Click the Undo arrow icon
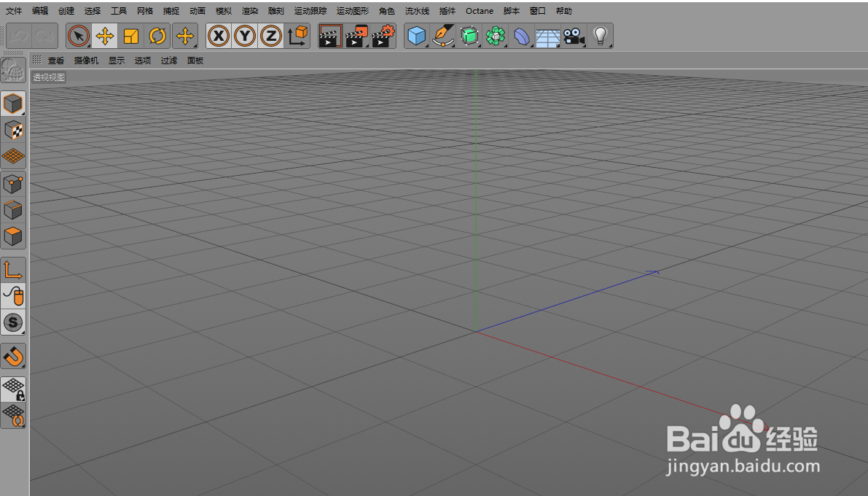The height and width of the screenshot is (496, 868). tap(20, 36)
